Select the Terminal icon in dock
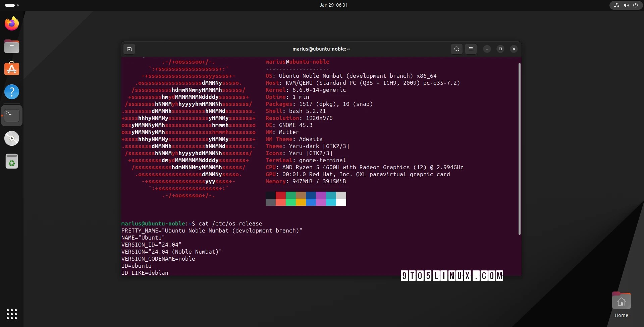Viewport: 644px width, 327px height. pos(12,115)
